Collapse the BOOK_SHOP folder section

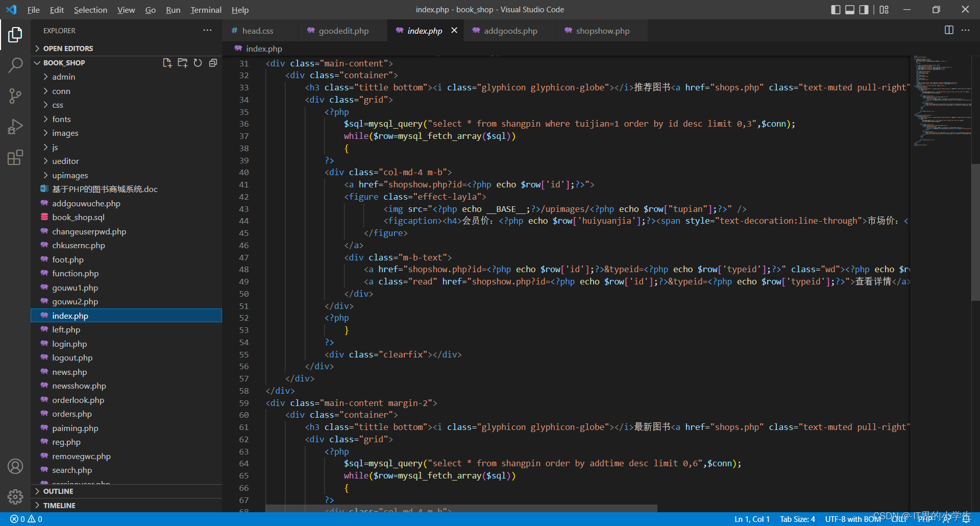(x=64, y=63)
